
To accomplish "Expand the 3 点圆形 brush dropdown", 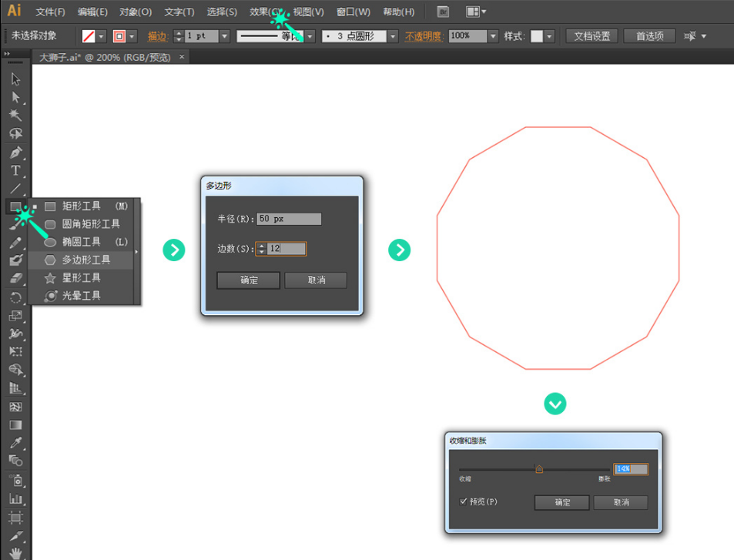I will pos(393,36).
